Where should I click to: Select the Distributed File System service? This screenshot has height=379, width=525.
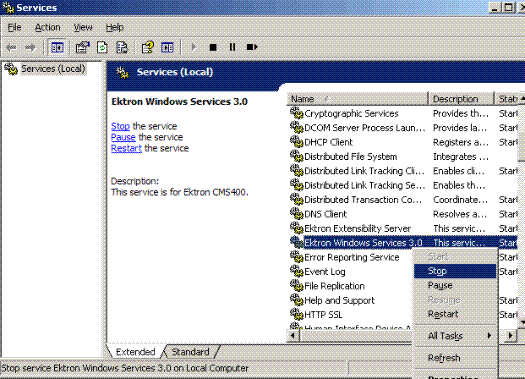pos(403,156)
